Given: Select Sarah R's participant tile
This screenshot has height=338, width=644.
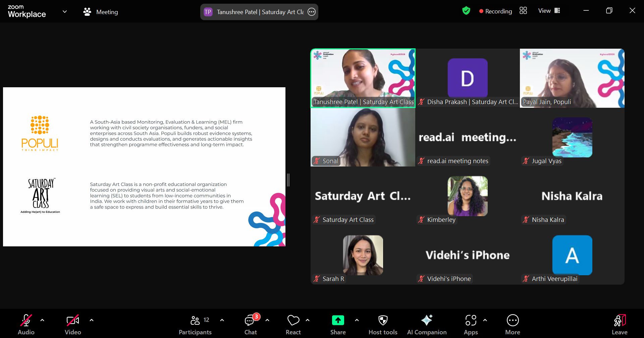Looking at the screenshot, I should (x=363, y=255).
